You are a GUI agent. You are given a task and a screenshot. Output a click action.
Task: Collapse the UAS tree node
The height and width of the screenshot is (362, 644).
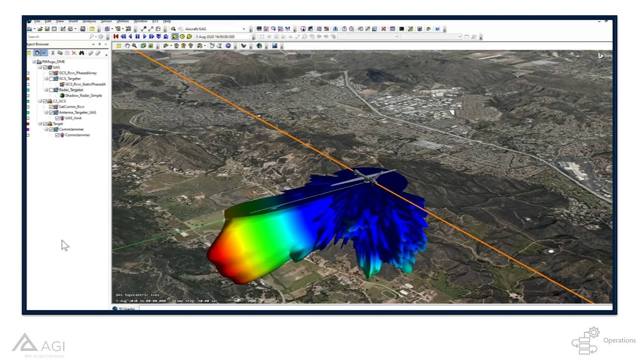point(40,67)
